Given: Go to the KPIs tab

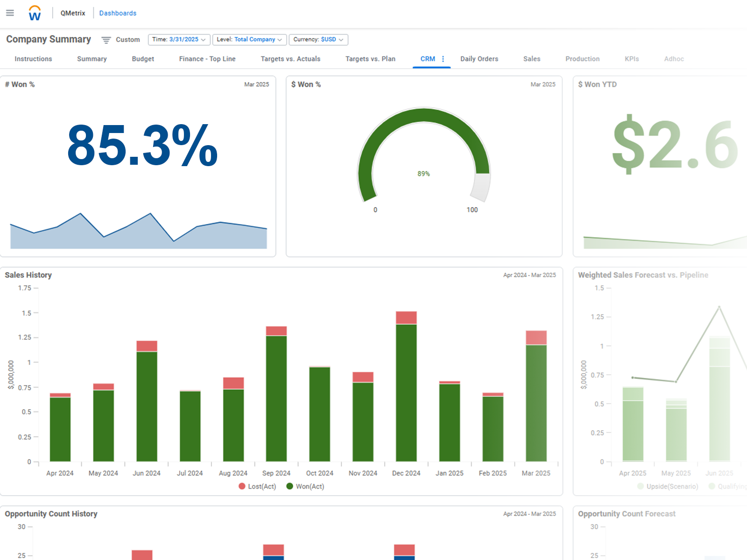Looking at the screenshot, I should coord(632,59).
